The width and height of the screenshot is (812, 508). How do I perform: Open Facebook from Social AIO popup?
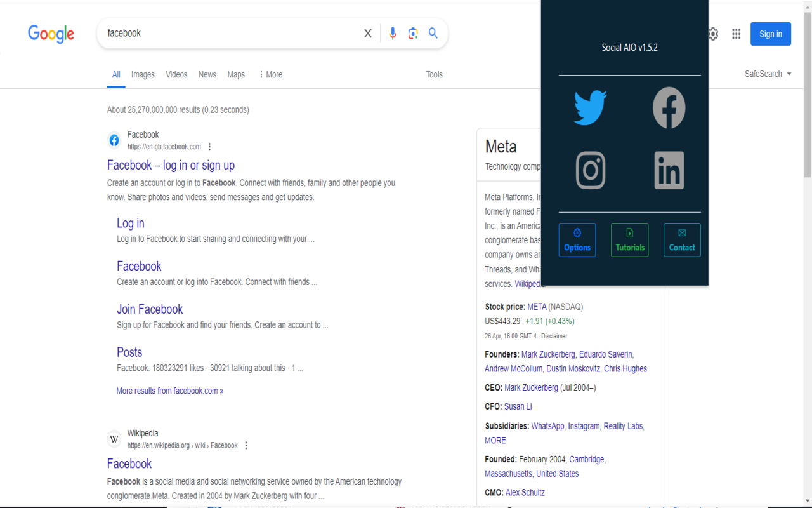[x=669, y=107]
